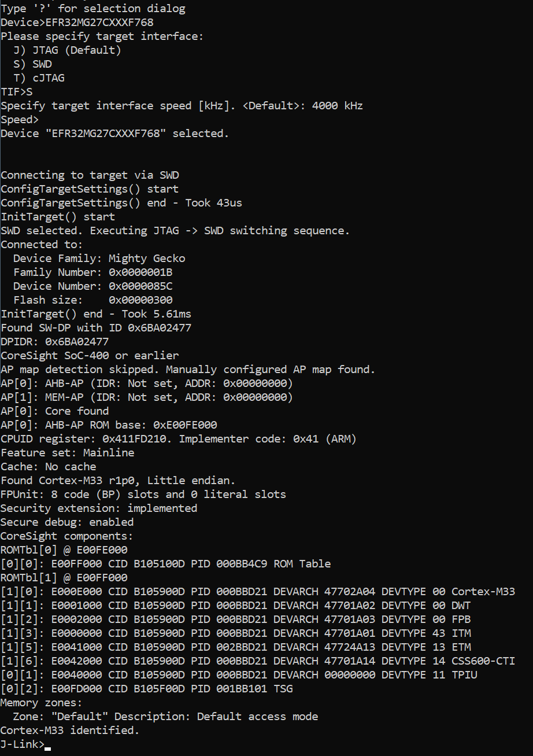
Task: Click the DPIDR: 0x6BA02477 line
Action: tap(54, 342)
